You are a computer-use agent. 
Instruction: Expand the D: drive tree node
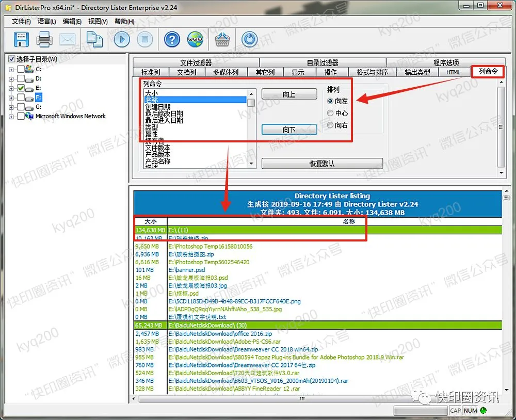11,79
